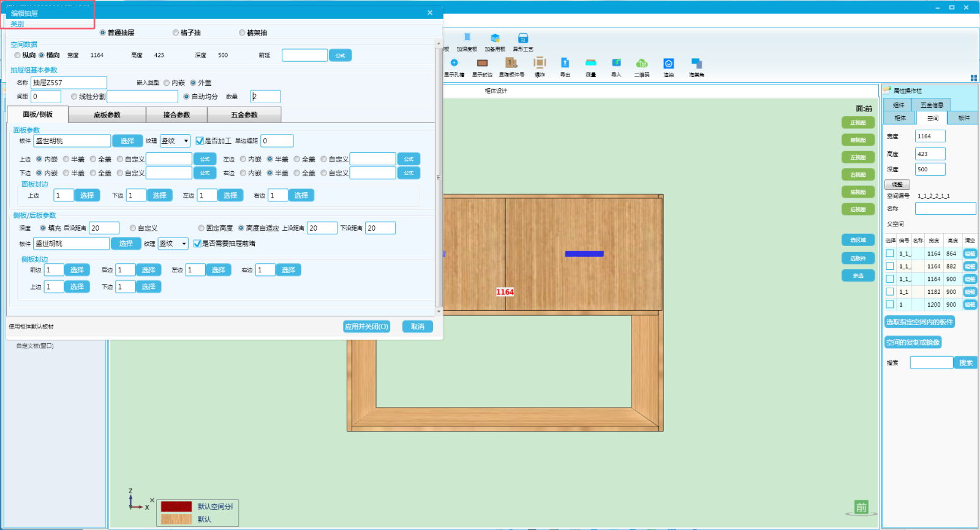Switch to 五金参数 tab
This screenshot has width=980, height=530.
click(x=244, y=115)
